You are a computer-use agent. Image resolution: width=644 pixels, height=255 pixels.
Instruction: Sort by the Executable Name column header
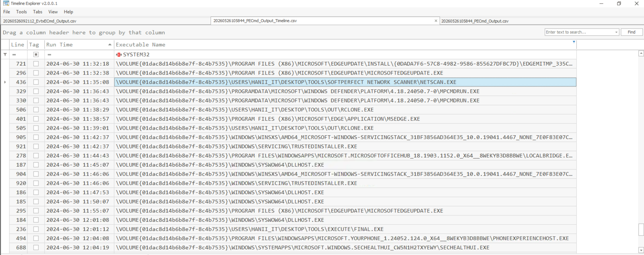(345, 45)
